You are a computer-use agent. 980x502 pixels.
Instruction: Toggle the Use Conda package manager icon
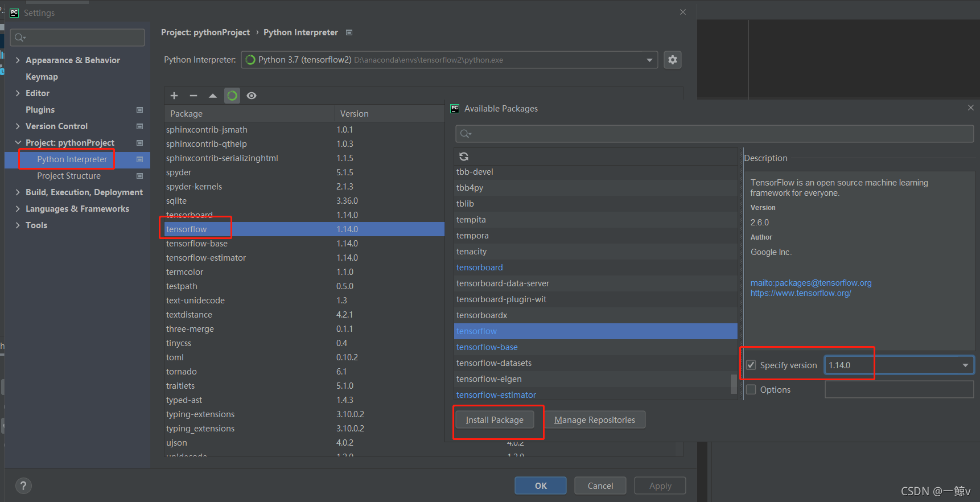point(232,96)
